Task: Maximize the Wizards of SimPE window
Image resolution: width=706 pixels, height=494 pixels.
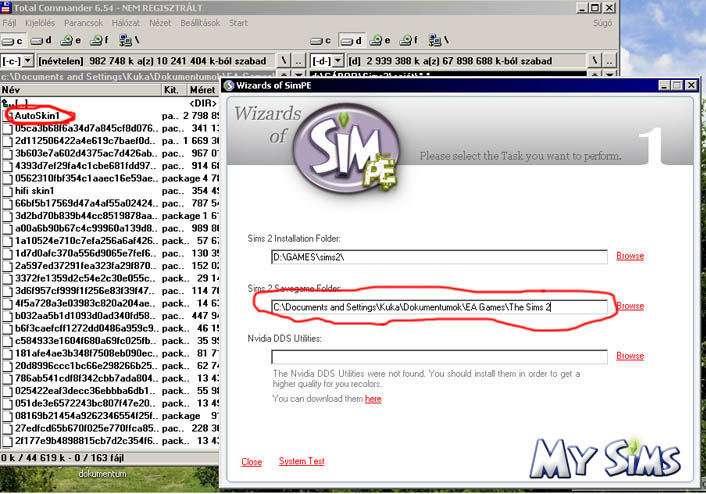Action: point(677,85)
